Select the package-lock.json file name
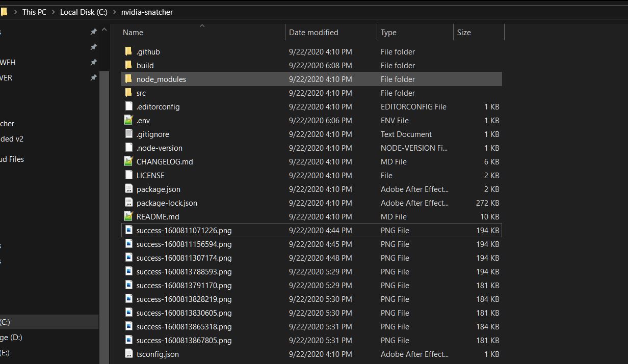 (x=167, y=203)
